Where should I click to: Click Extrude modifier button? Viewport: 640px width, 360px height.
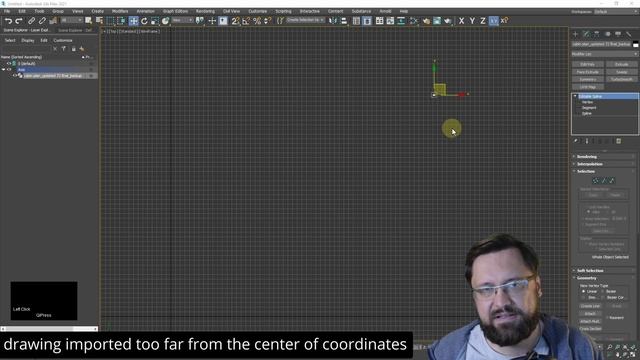622,64
